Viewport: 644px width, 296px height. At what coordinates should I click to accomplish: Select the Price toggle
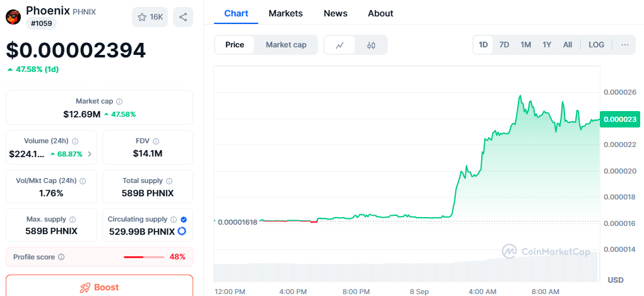point(234,45)
